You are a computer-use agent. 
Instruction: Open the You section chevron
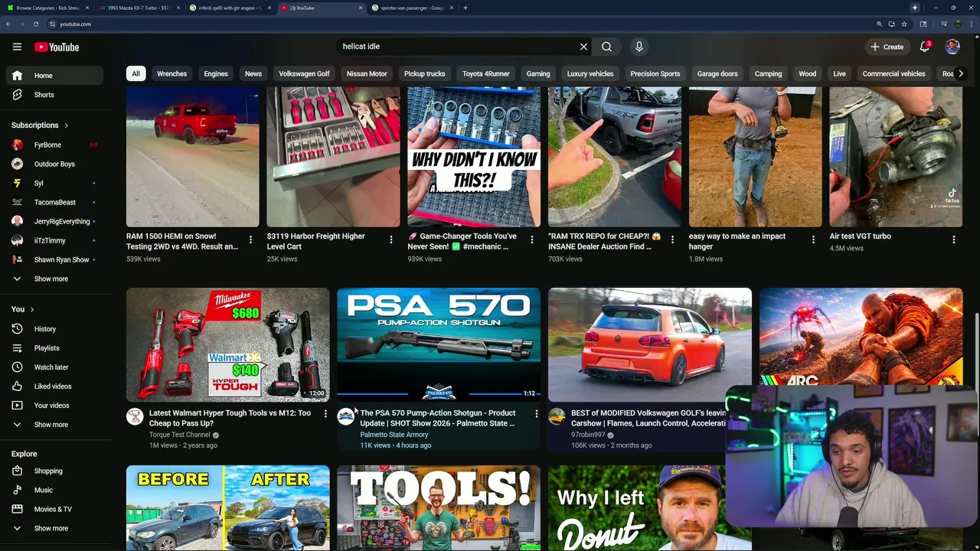pos(32,309)
